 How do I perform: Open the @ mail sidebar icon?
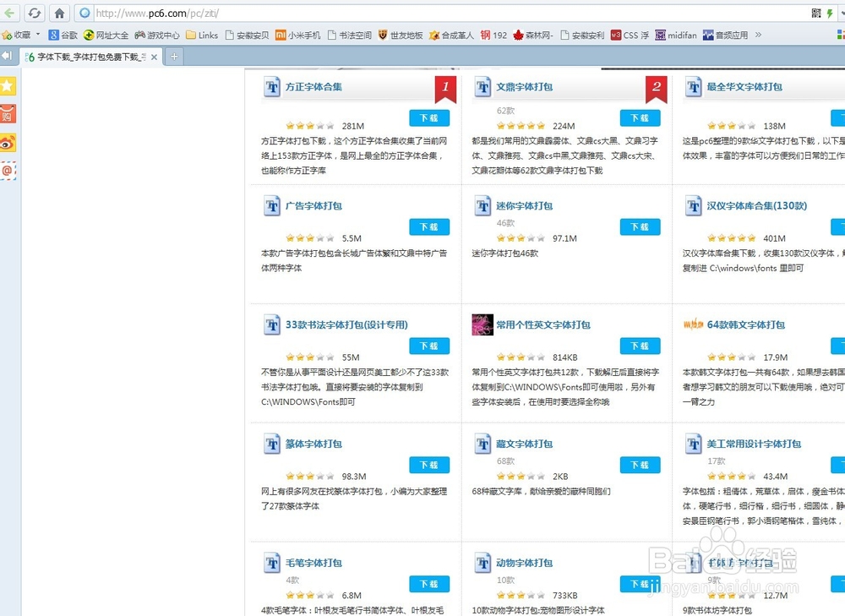point(8,171)
